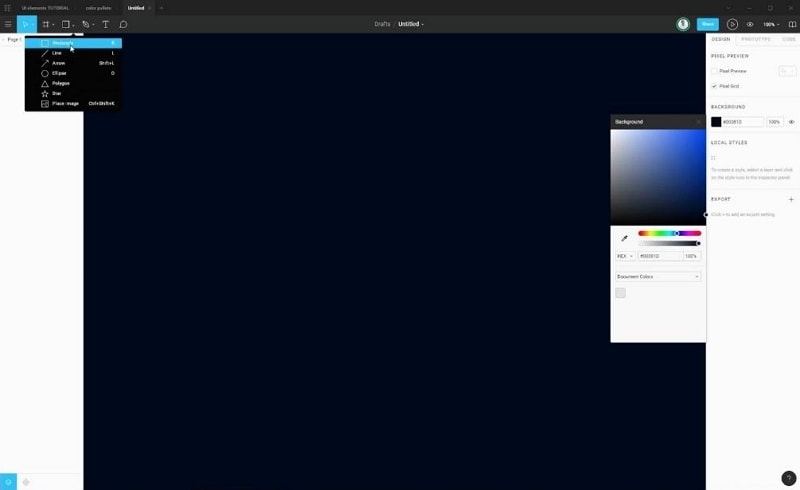Image resolution: width=800 pixels, height=490 pixels.
Task: Choose Place image from shape menu
Action: pyautogui.click(x=73, y=104)
